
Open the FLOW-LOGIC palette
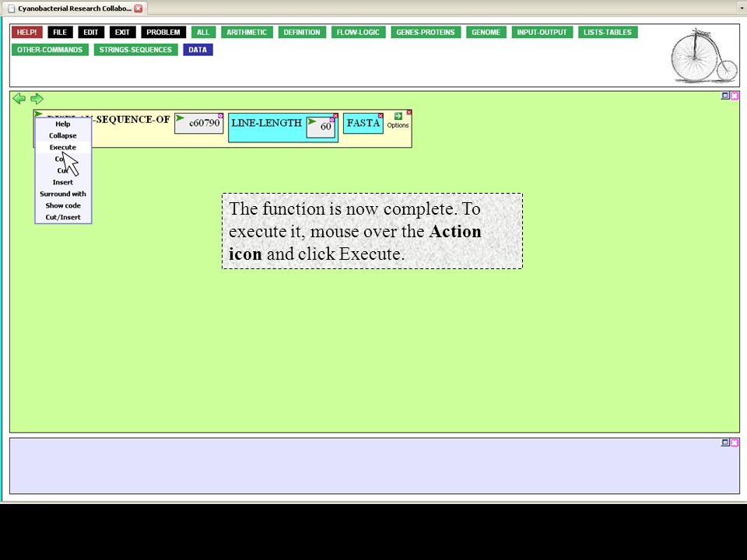pos(358,33)
